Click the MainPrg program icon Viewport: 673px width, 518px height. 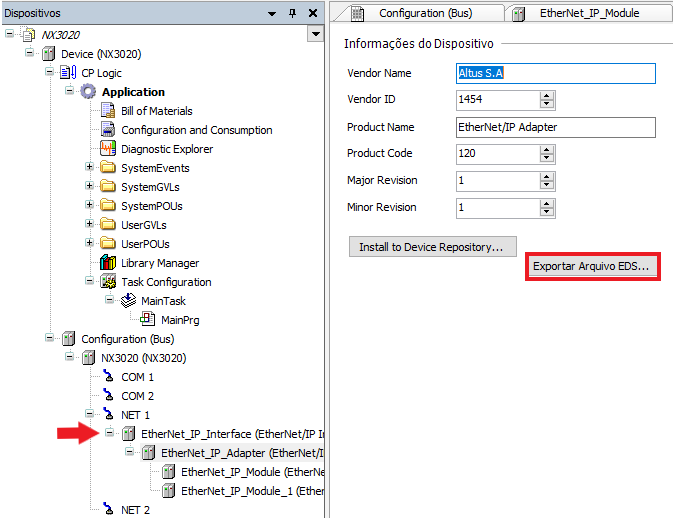click(148, 320)
